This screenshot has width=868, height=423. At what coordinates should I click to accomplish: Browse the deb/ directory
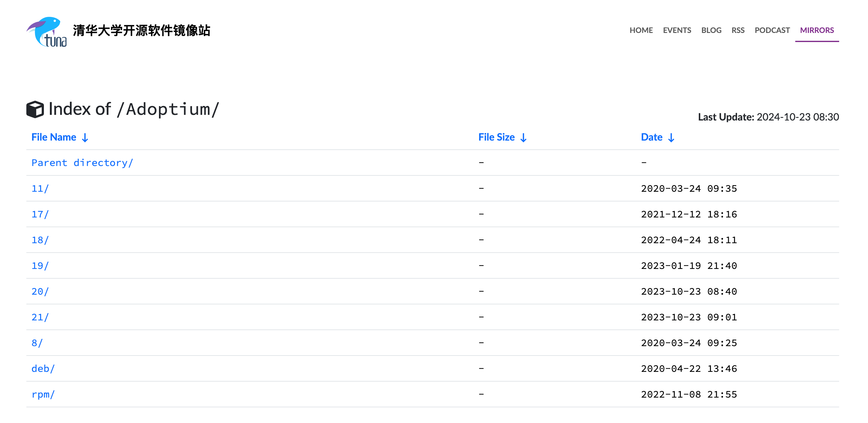click(x=43, y=369)
